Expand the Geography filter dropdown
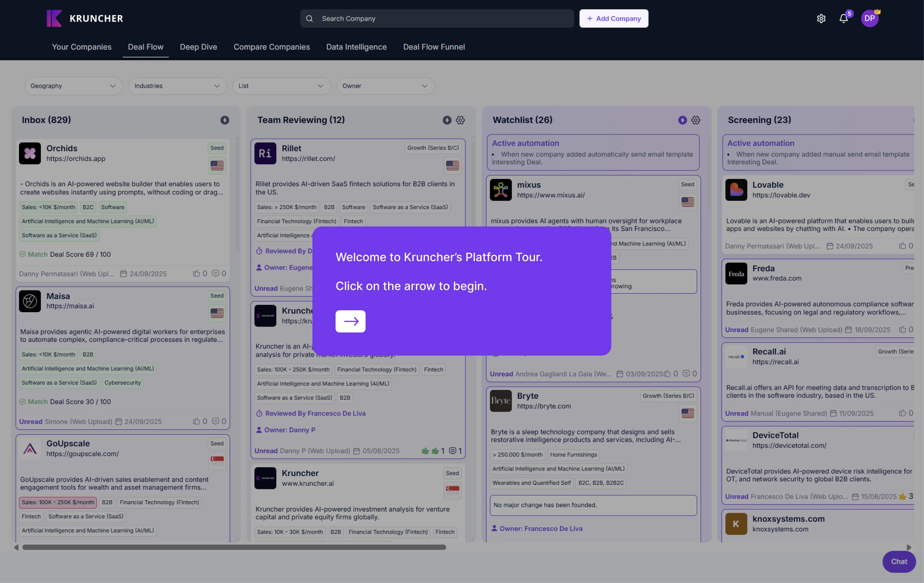924x583 pixels. tap(73, 86)
